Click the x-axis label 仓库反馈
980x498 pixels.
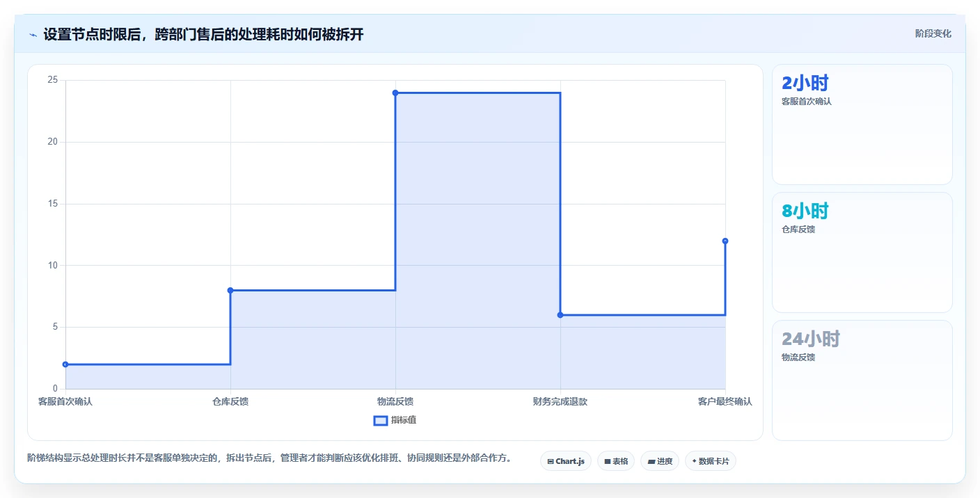230,401
